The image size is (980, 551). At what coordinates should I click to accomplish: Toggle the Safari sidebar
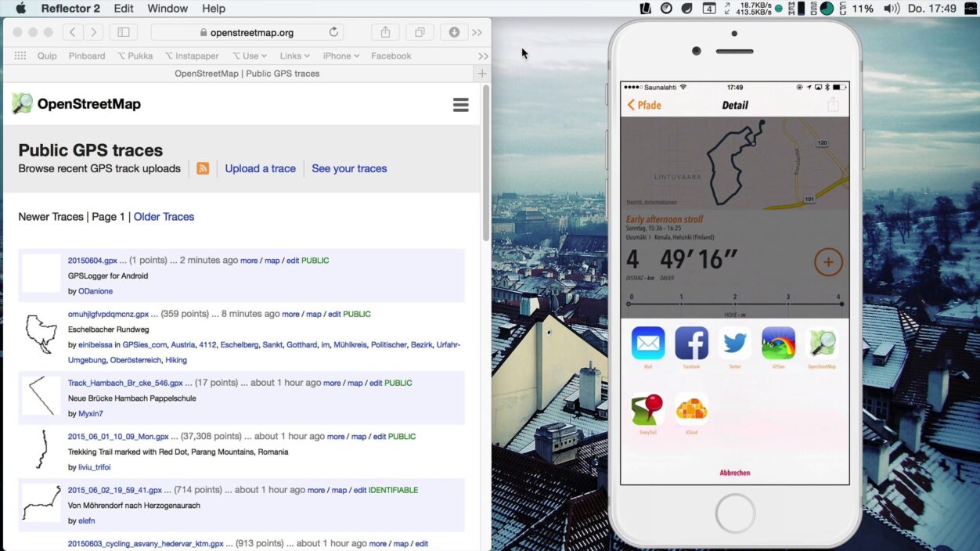[124, 32]
